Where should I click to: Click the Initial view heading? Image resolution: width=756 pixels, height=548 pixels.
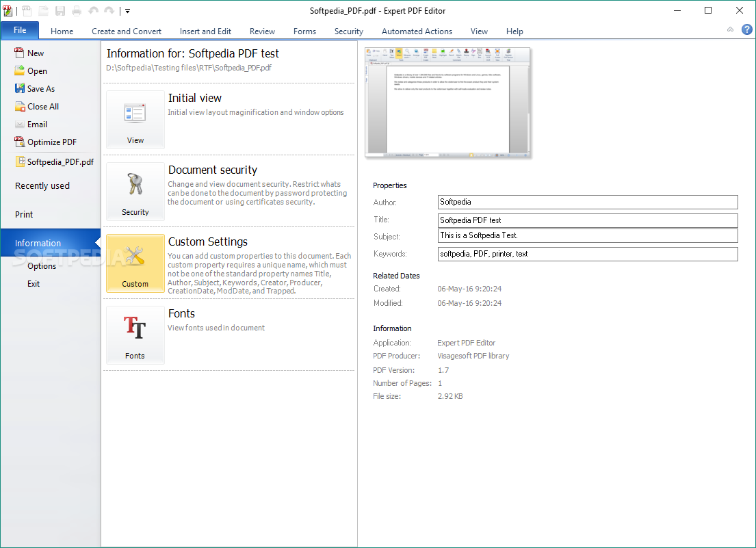pyautogui.click(x=195, y=98)
